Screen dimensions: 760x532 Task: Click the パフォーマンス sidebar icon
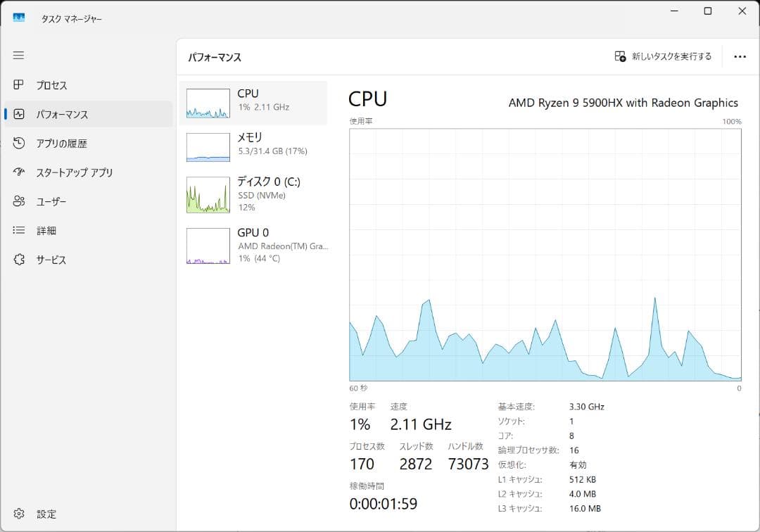tap(19, 114)
